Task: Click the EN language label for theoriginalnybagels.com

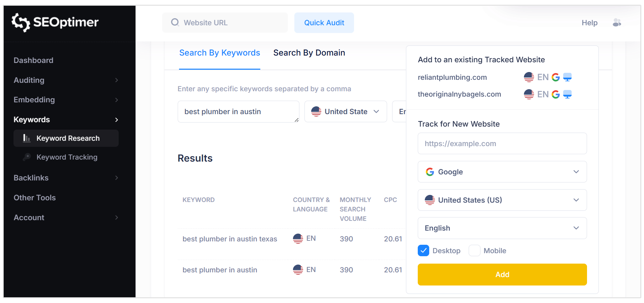Action: pos(543,94)
